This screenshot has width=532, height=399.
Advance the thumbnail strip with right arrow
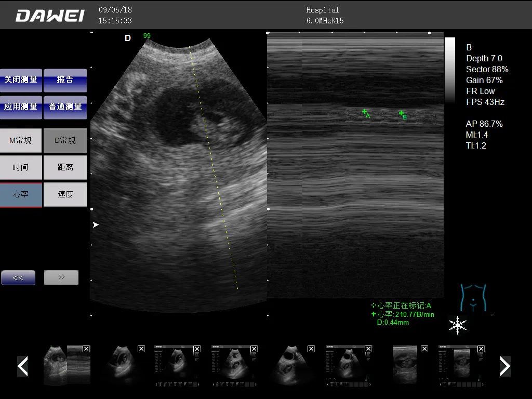coord(504,366)
